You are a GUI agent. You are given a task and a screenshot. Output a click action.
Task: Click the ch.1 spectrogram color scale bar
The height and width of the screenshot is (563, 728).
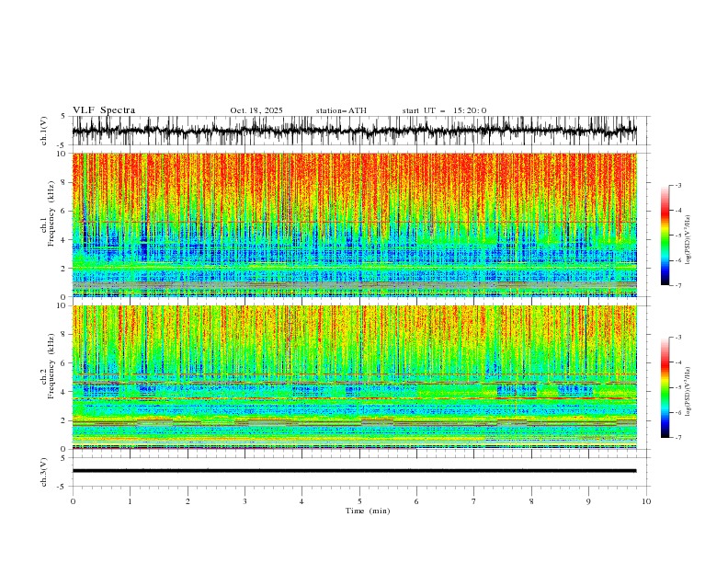coord(665,235)
